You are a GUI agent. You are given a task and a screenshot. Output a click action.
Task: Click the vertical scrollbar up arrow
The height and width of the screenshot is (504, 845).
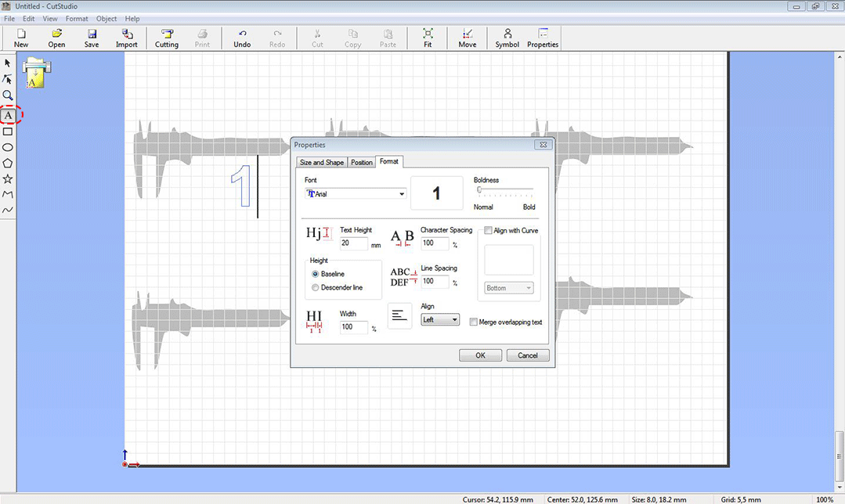[x=839, y=56]
